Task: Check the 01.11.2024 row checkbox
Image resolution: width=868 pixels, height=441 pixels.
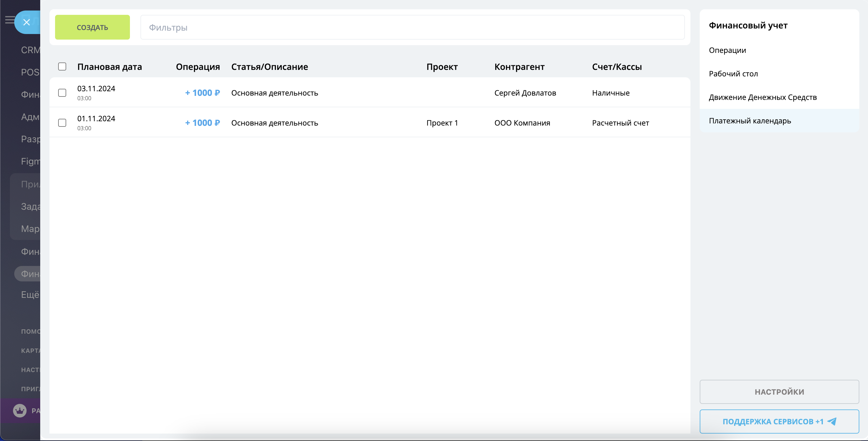Action: point(62,123)
